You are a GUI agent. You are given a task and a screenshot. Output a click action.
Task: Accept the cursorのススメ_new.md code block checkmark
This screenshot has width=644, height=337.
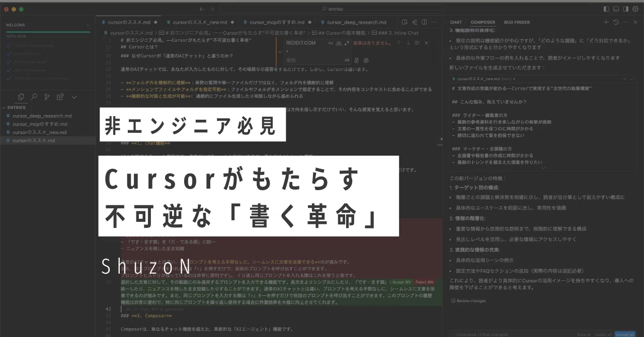632,79
